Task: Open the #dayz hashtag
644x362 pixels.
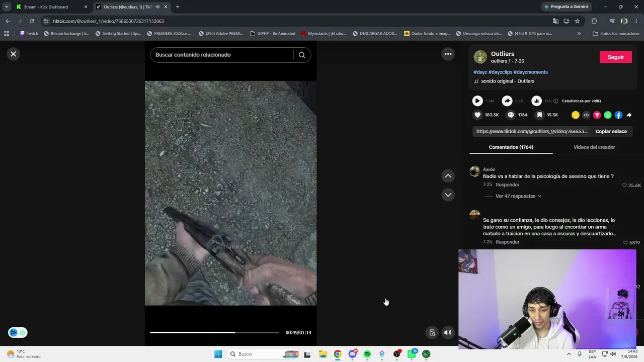Action: coord(480,72)
